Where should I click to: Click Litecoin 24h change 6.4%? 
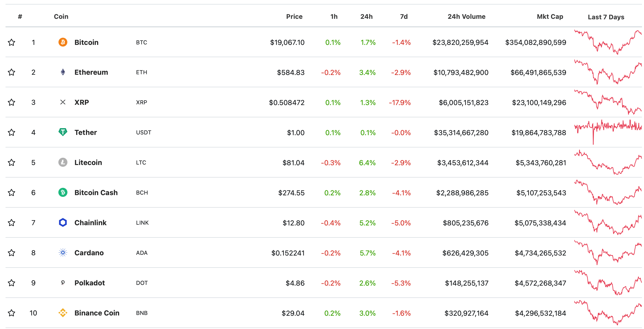[x=367, y=163]
